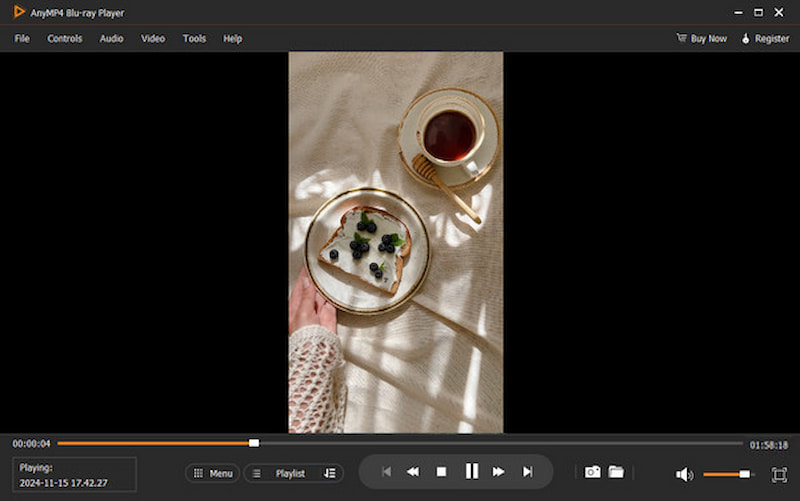Click the rewind button

tap(412, 472)
